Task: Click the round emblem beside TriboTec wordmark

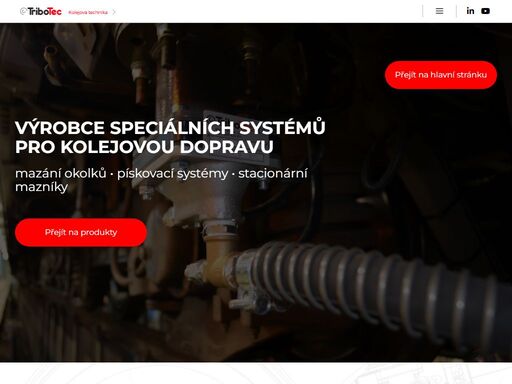Action: [23, 11]
